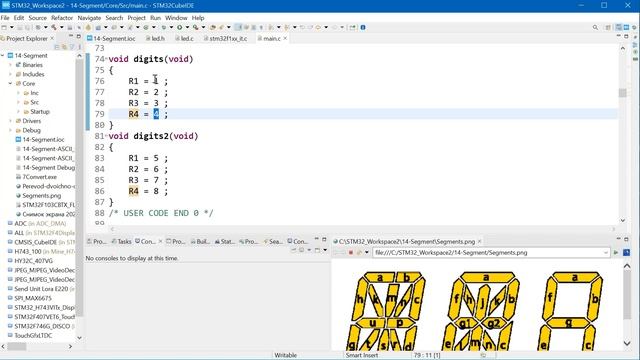Click the Open Perspective icon
This screenshot has width=640, height=360.
(x=608, y=27)
